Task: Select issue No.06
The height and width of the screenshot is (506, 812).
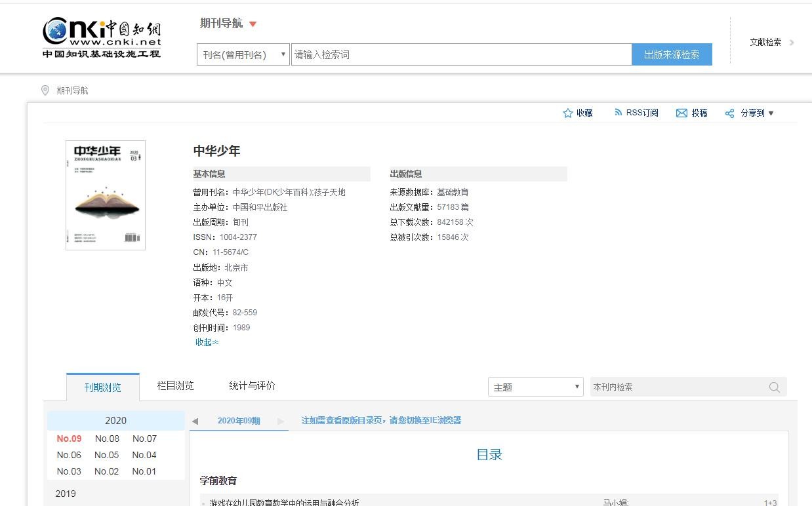Action: coord(69,455)
